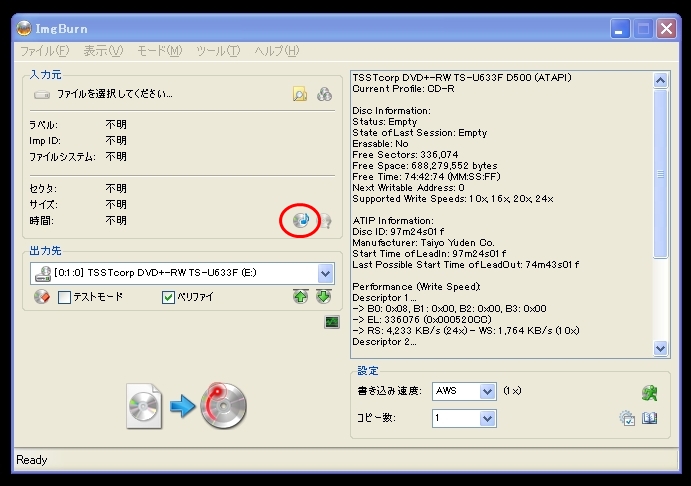This screenshot has width=691, height=486.
Task: Click the source image file disc icon
Action: tap(144, 406)
